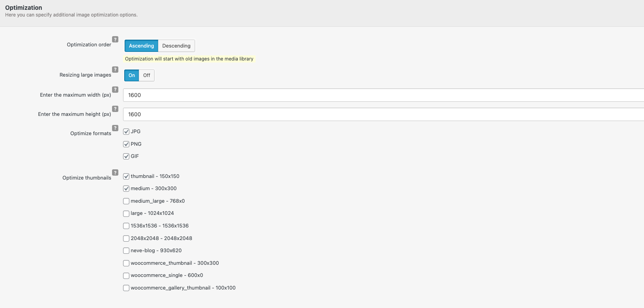The width and height of the screenshot is (644, 308).
Task: Click the Optimize thumbnails label
Action: click(x=87, y=178)
